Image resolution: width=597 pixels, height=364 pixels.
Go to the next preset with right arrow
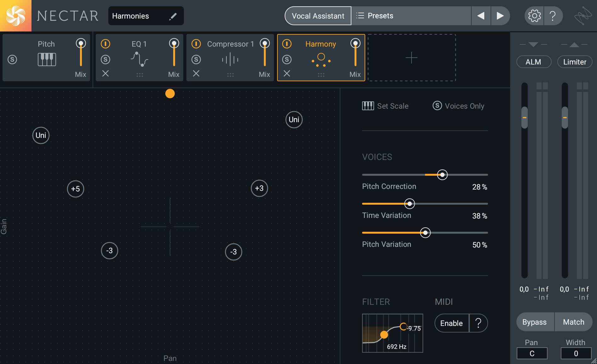click(x=500, y=15)
